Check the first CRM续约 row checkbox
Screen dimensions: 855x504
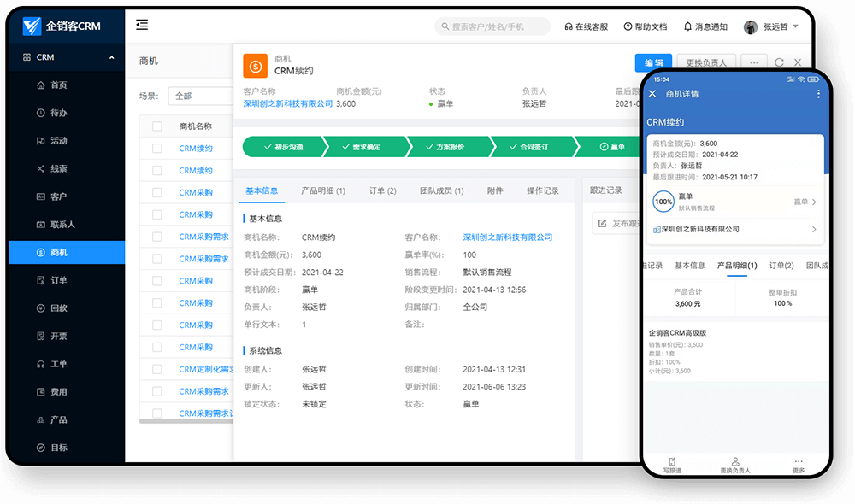pyautogui.click(x=157, y=148)
